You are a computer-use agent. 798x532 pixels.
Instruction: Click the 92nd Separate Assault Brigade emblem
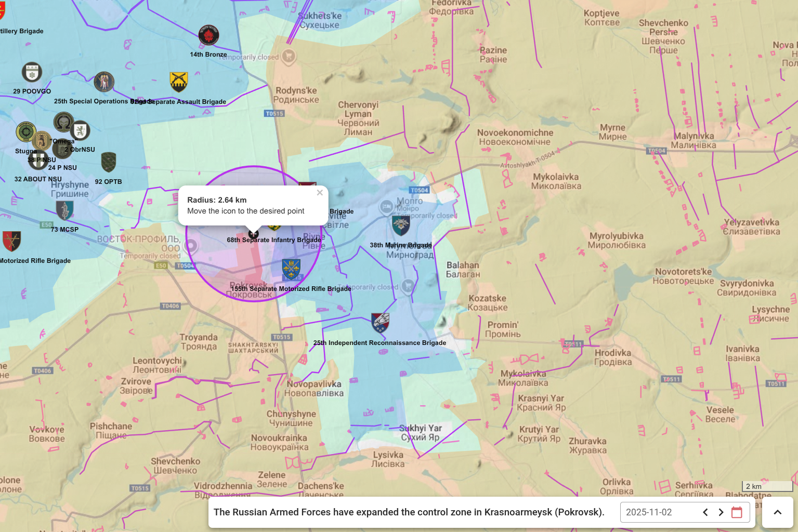click(x=179, y=82)
